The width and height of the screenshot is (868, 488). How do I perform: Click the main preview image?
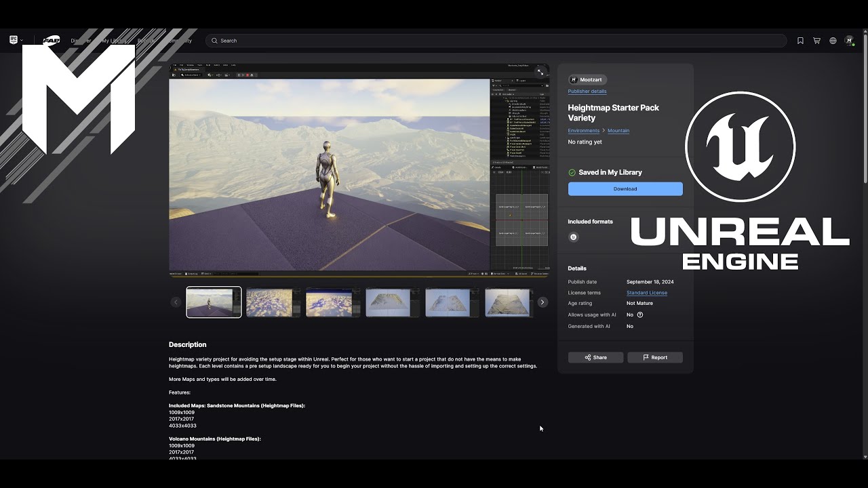pyautogui.click(x=359, y=171)
